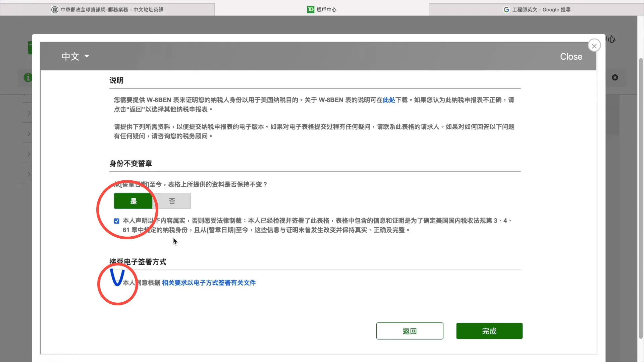644x362 pixels.
Task: Expand the first chevron in the left sidebar
Action: [29, 113]
